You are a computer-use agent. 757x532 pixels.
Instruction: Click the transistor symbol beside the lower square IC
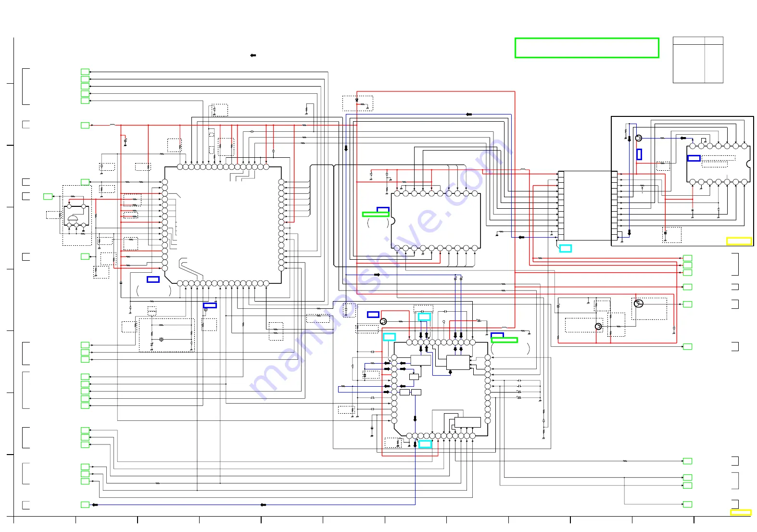pyautogui.click(x=383, y=321)
